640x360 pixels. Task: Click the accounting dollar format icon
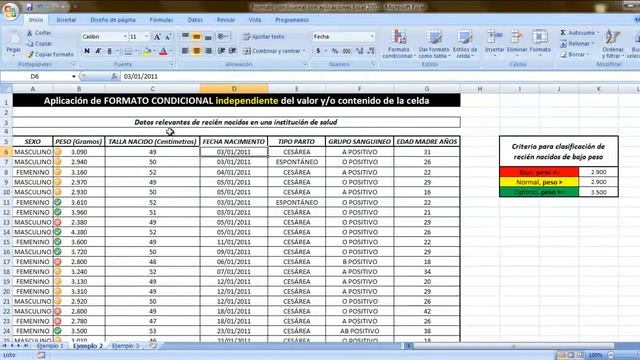tap(318, 51)
